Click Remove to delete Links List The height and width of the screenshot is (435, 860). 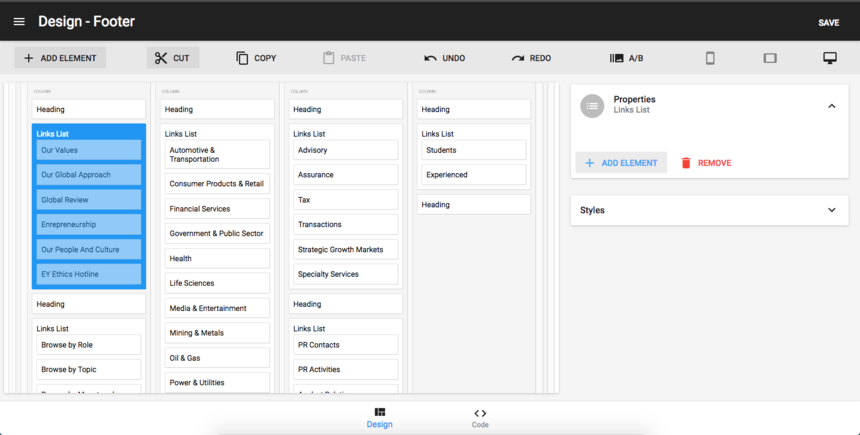click(706, 163)
